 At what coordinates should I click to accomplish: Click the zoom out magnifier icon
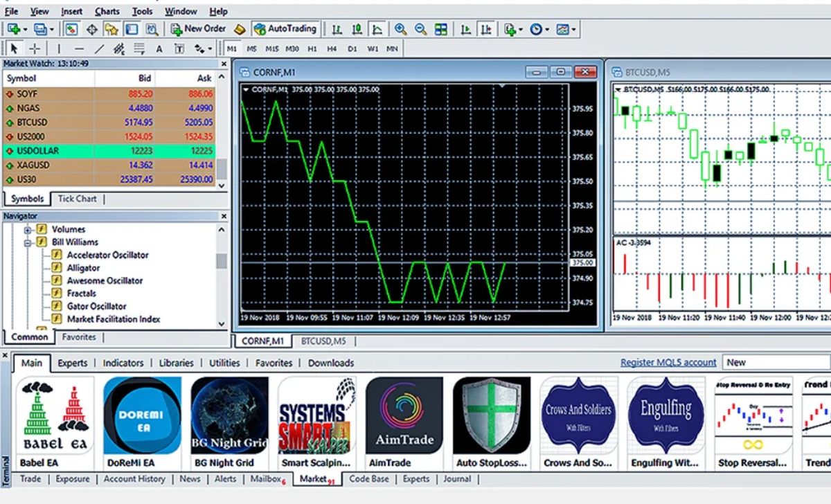coord(420,29)
